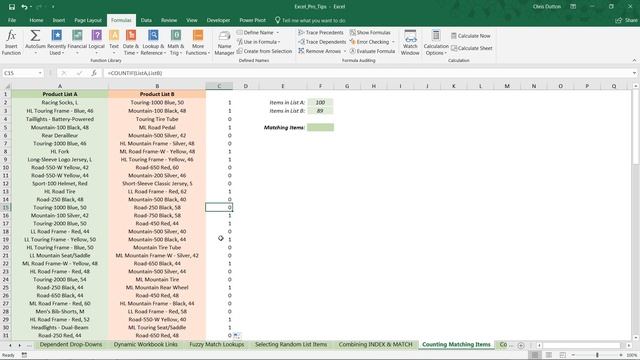
Task: Open Financial functions library
Action: pos(77,42)
